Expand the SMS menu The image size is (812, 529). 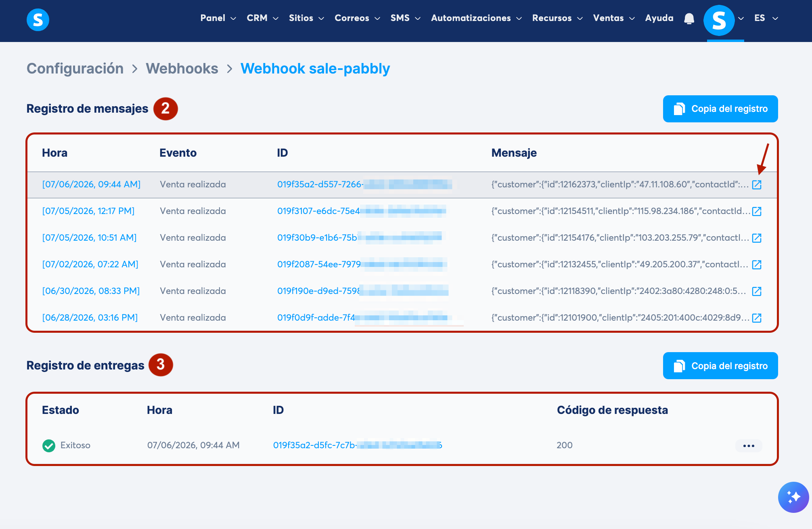(x=405, y=18)
